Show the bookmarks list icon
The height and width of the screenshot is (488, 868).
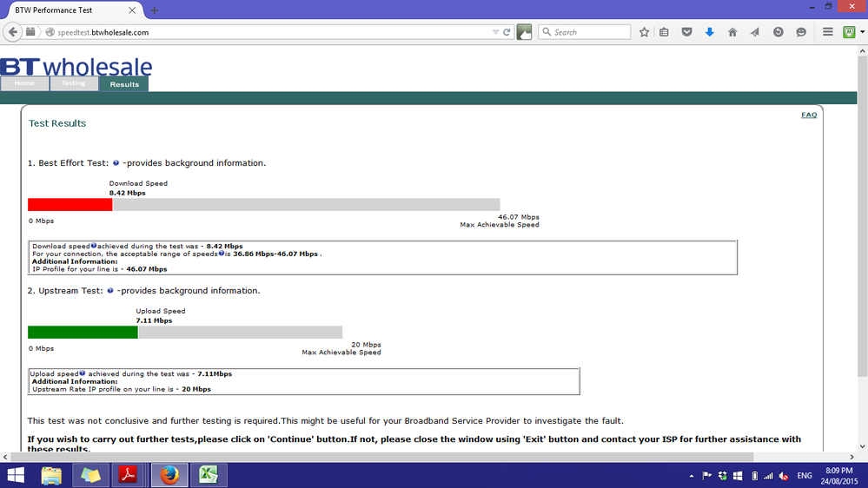(x=664, y=32)
